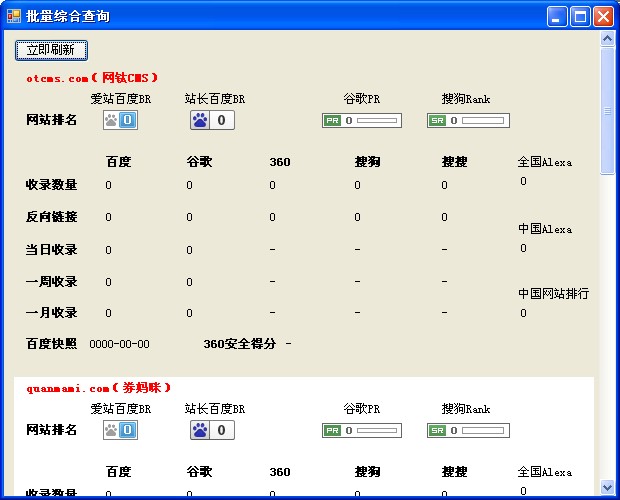Click the 站长百度BR paw badge for quanmami.com
The width and height of the screenshot is (620, 500).
pyautogui.click(x=212, y=430)
